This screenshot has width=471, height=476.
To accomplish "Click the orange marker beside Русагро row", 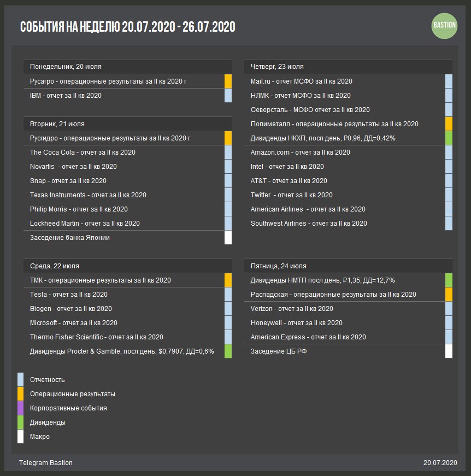I will point(228,81).
